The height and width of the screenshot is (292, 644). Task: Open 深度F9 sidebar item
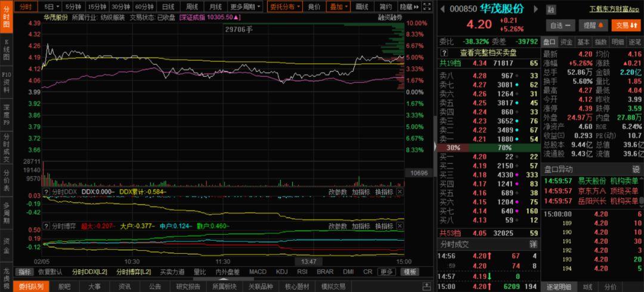pos(6,114)
